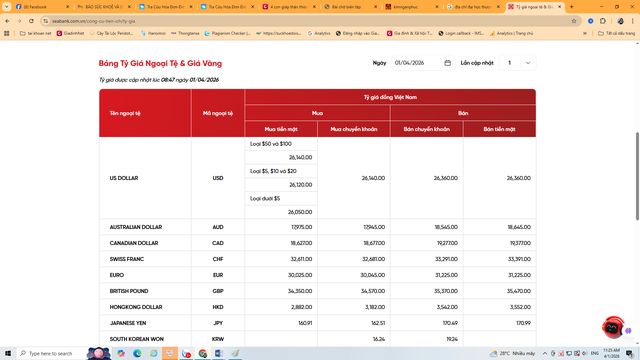640x360 pixels.
Task: Click the taskbar clock showing 11:25 AM
Action: click(611, 353)
